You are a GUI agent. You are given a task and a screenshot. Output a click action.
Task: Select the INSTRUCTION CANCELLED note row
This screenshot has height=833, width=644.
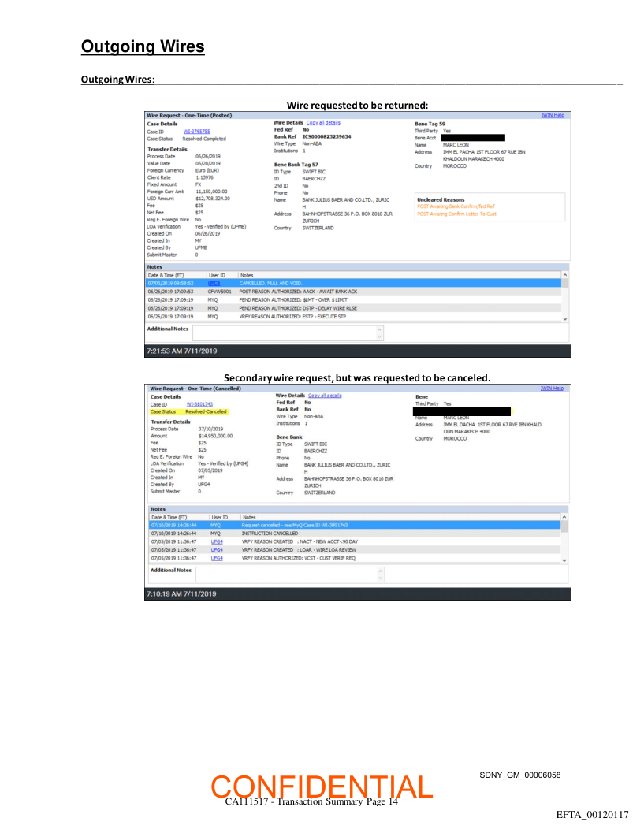[x=355, y=534]
